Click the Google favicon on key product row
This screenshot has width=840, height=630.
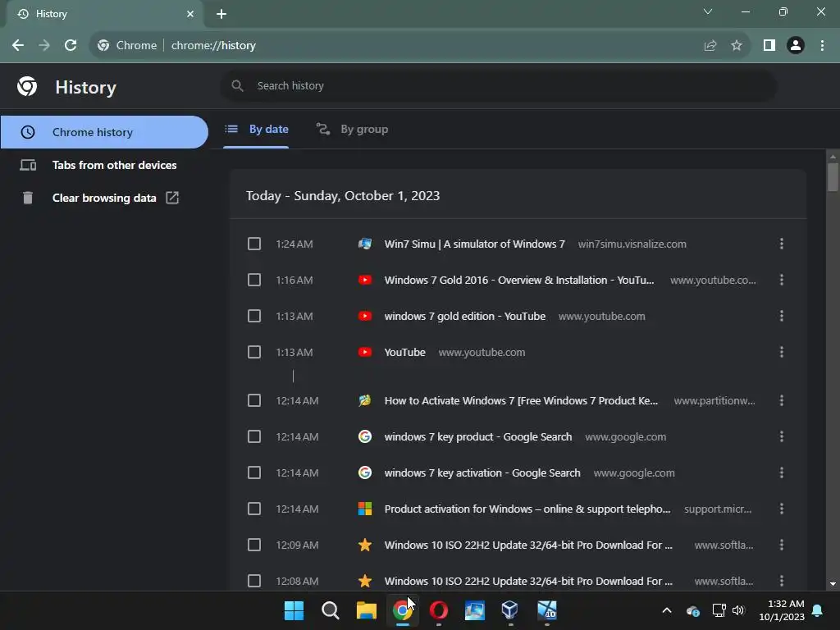coord(365,436)
